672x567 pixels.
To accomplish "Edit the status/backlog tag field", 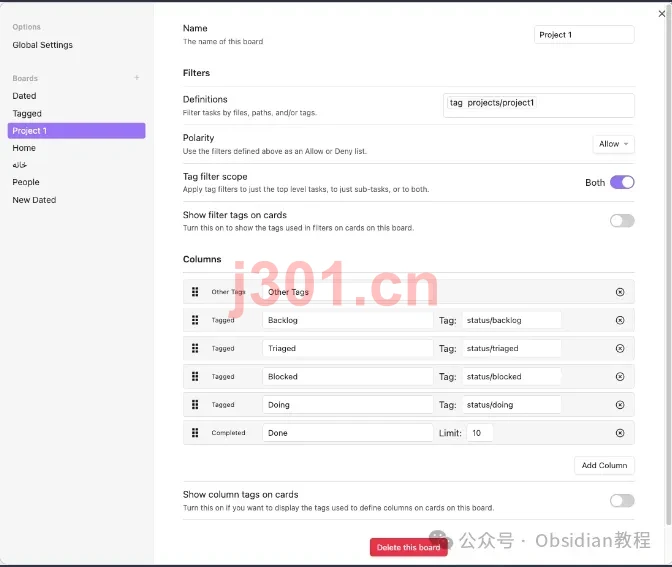I will pos(511,320).
